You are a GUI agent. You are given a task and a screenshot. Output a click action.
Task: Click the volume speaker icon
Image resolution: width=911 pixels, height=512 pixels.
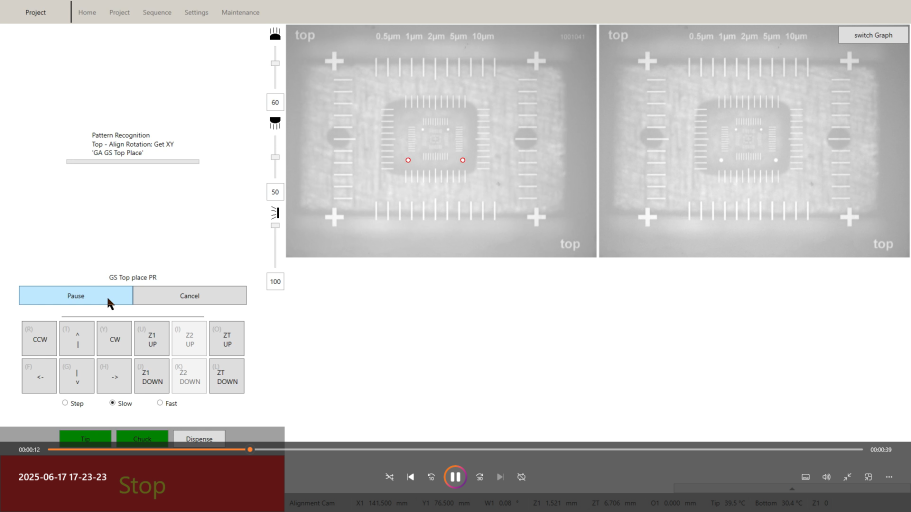click(x=826, y=477)
